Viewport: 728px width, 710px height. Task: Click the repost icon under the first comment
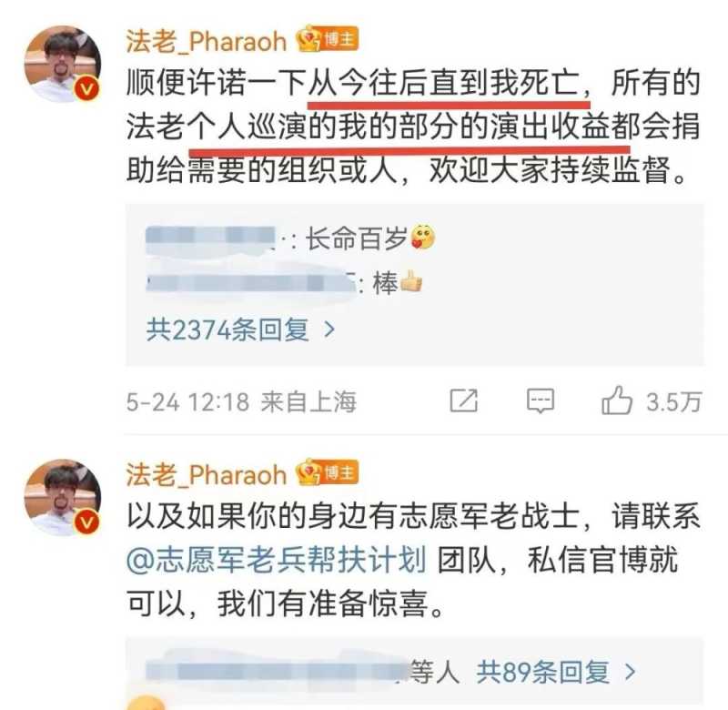[x=463, y=401]
